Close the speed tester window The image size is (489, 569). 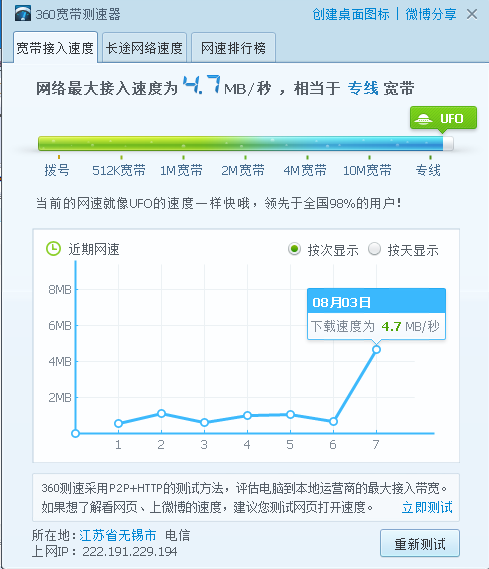point(472,15)
